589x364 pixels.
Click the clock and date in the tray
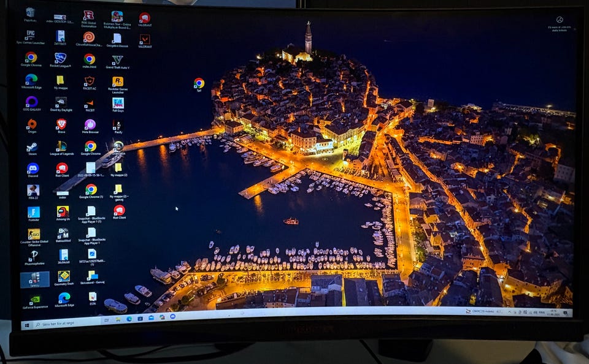(x=553, y=313)
